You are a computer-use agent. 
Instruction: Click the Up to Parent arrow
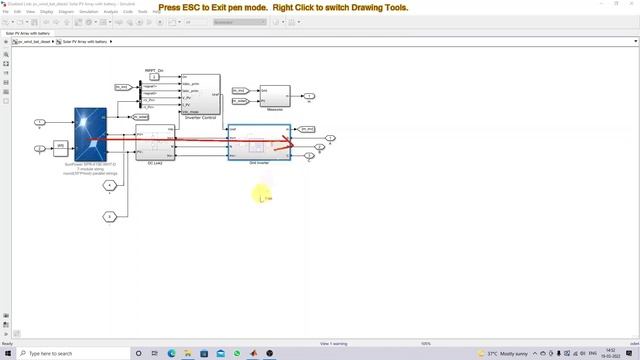pos(67,22)
